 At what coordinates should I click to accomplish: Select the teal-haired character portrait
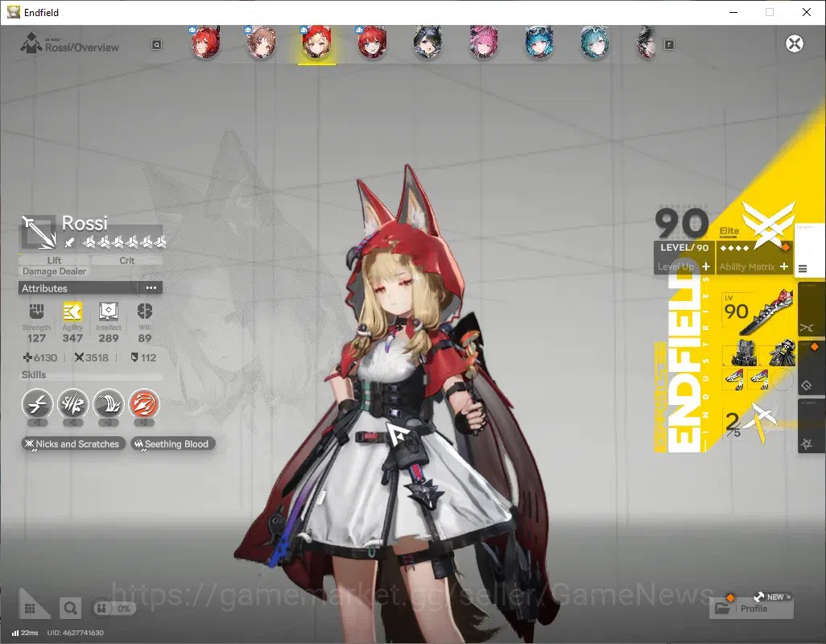(x=595, y=43)
